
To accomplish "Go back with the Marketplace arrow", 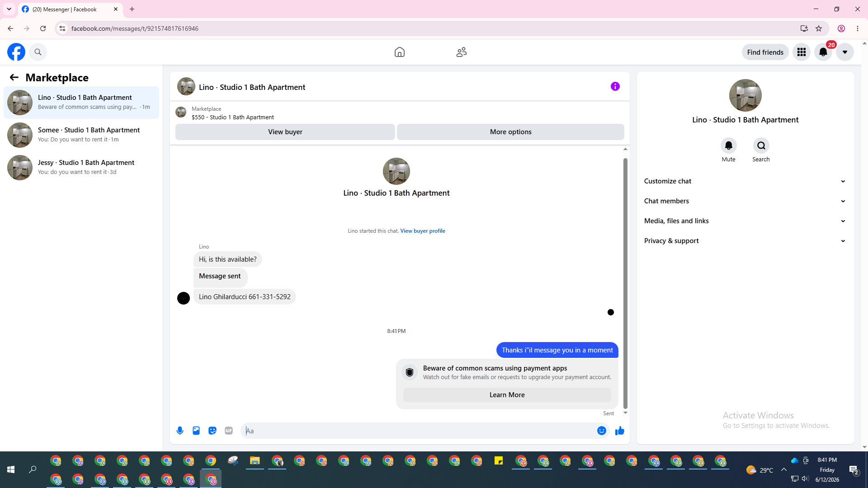I will (14, 77).
